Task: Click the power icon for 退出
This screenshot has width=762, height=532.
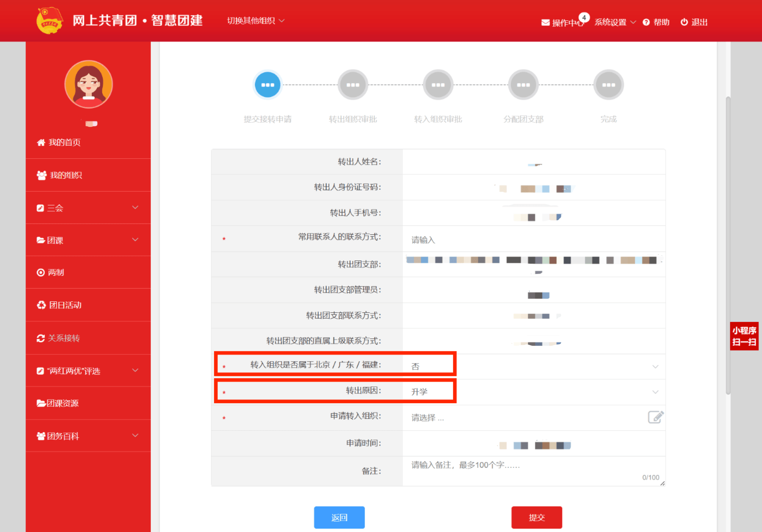Action: tap(684, 22)
